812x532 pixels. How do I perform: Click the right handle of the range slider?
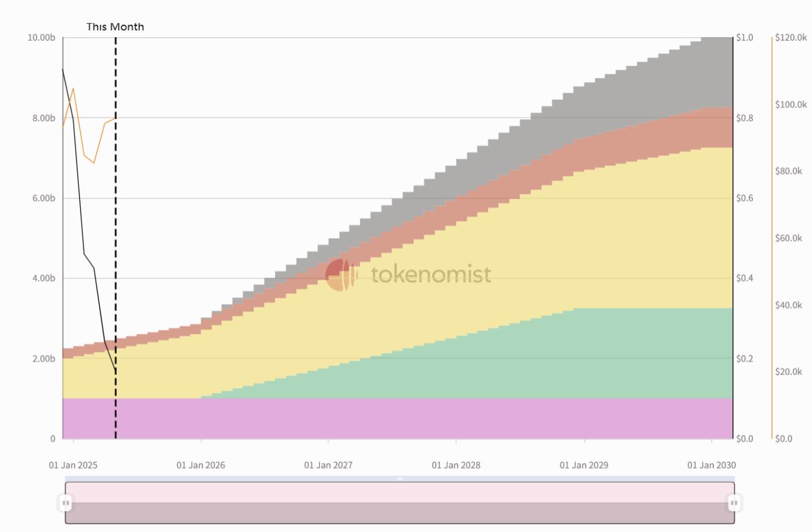tap(734, 502)
